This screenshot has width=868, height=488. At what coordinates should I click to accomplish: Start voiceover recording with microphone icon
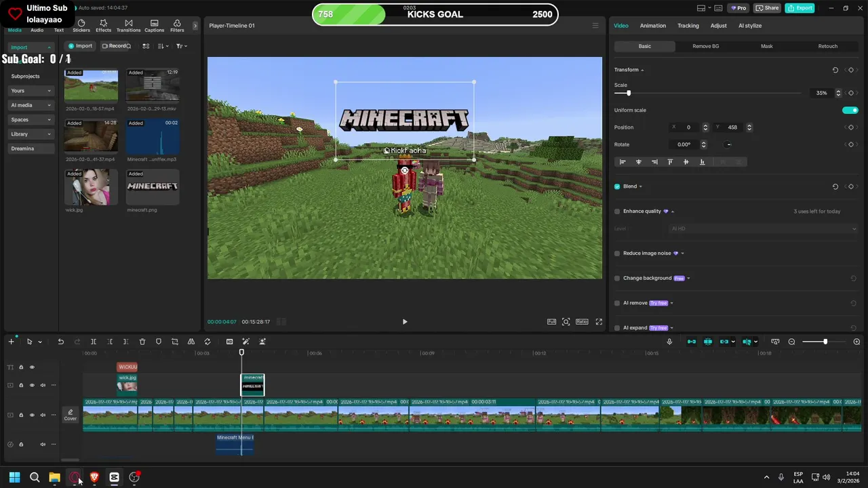point(669,342)
